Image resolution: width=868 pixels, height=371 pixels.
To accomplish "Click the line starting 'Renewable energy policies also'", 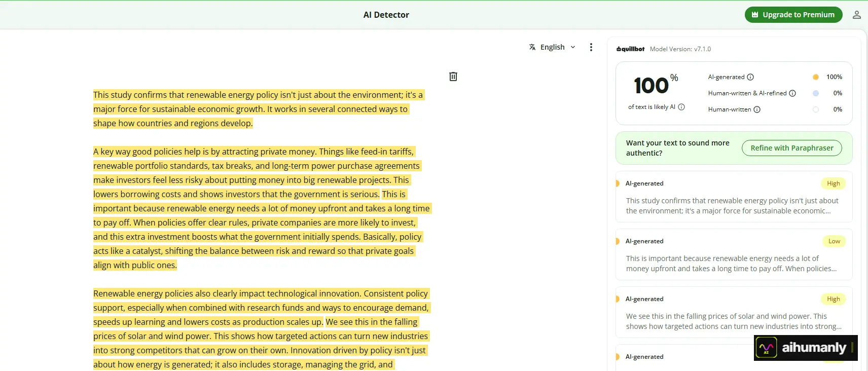I will (x=261, y=293).
